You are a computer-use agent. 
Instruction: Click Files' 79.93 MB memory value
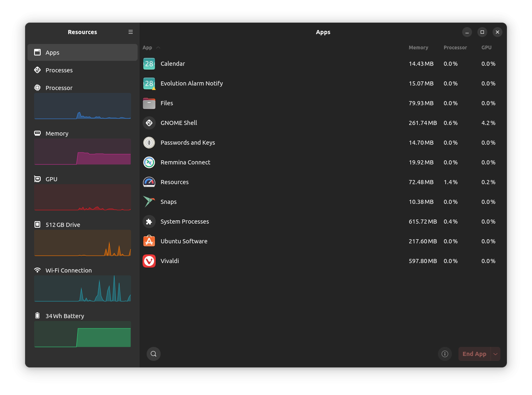click(x=421, y=103)
